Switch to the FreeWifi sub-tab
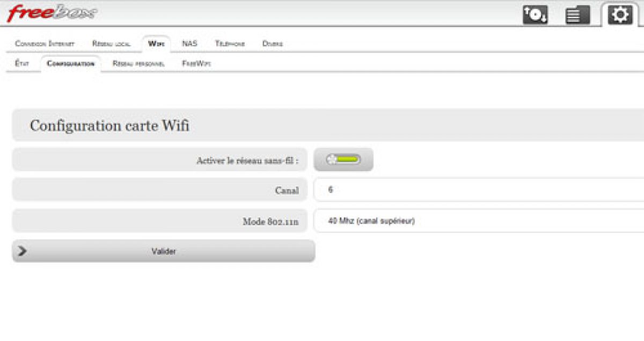 click(196, 64)
